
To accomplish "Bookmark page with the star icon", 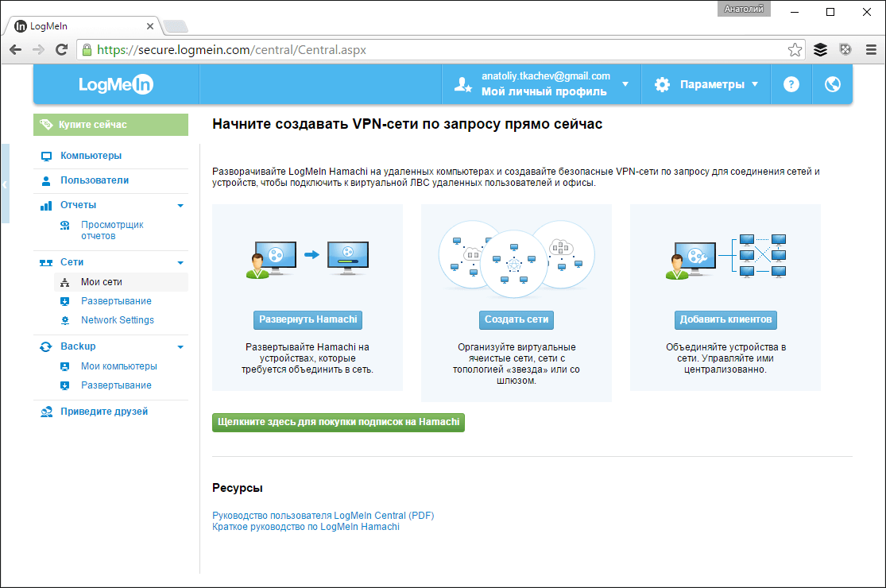I will coord(795,50).
